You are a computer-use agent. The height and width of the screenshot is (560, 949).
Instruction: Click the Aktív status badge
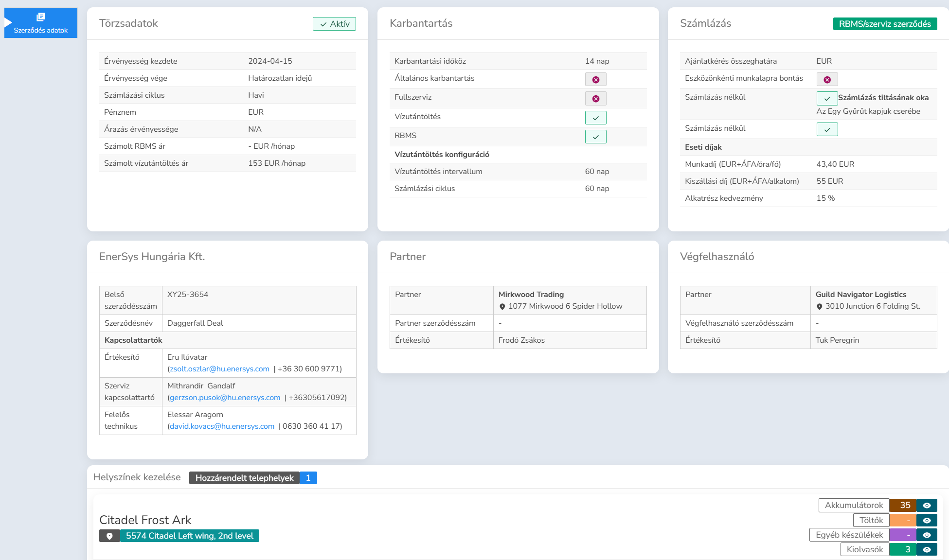tap(334, 24)
